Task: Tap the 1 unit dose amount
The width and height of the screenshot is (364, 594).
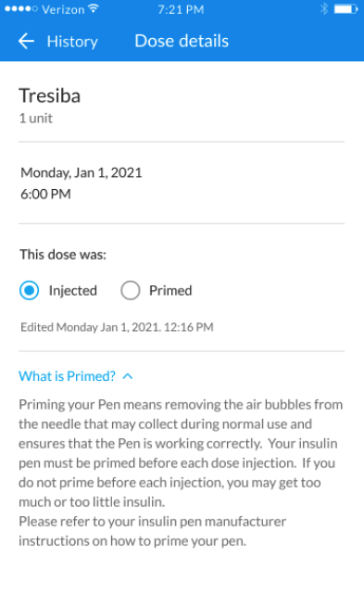Action: click(x=35, y=119)
